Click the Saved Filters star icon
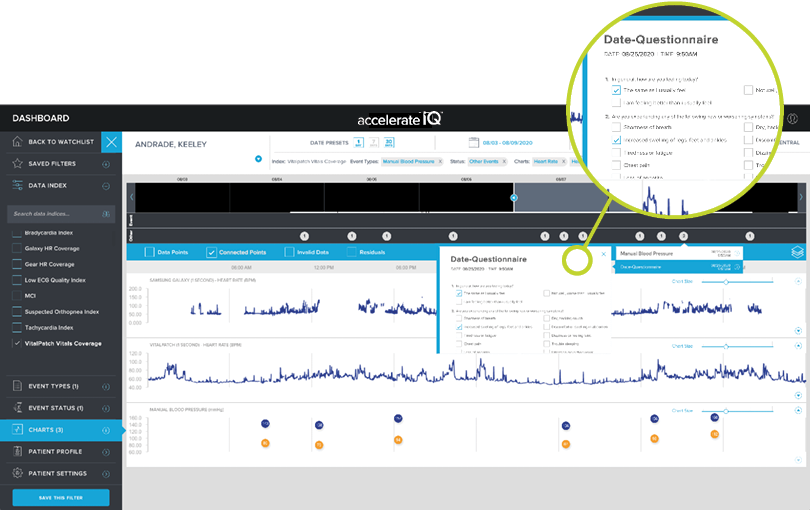The height and width of the screenshot is (510, 810). coord(17,163)
